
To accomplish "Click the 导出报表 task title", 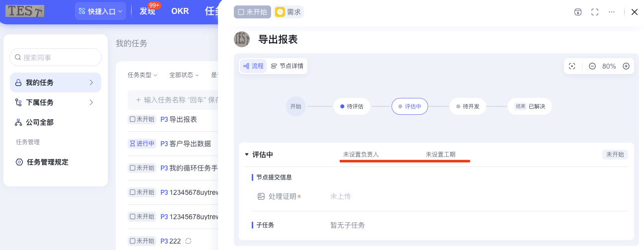I will tap(278, 39).
